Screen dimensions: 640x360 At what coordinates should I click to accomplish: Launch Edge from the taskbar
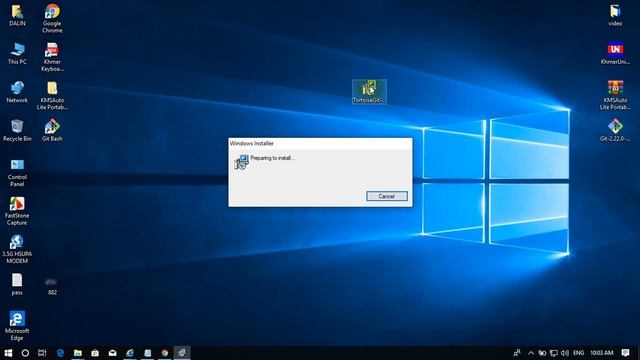coord(60,353)
